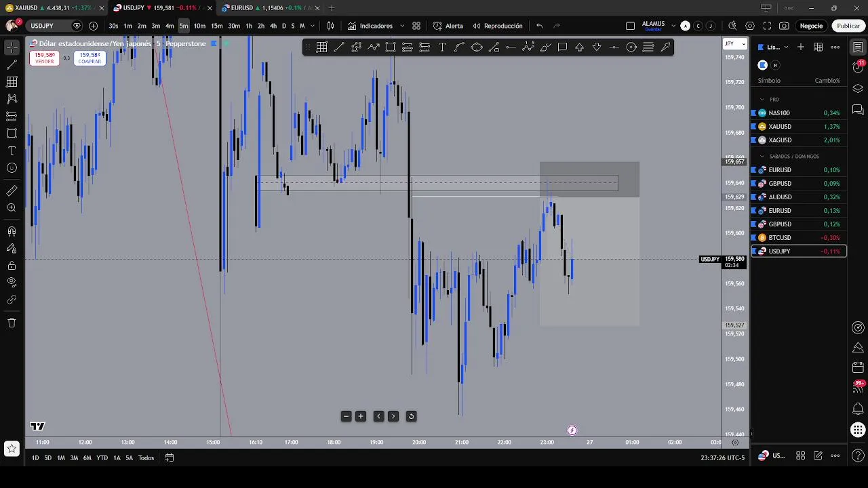Image resolution: width=868 pixels, height=488 pixels.
Task: Select the trend line tool in left sidebar
Action: (12, 65)
